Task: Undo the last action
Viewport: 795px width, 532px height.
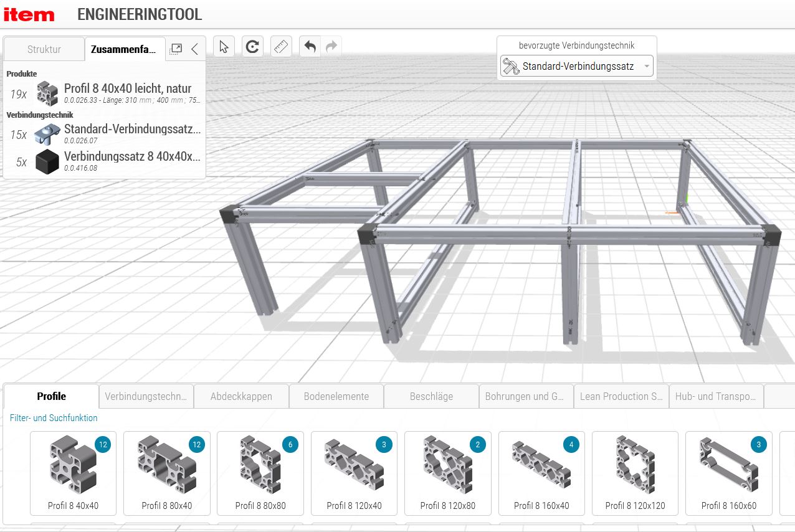Action: click(x=310, y=47)
